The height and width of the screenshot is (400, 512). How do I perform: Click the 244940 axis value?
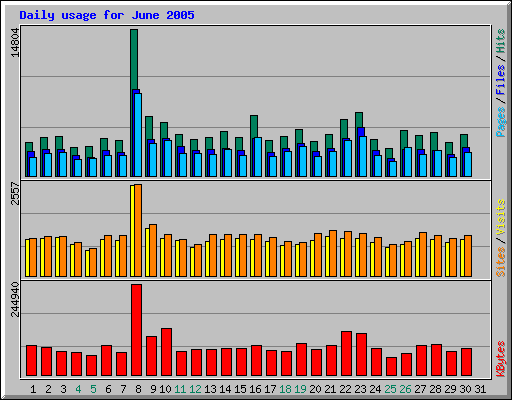pos(15,299)
